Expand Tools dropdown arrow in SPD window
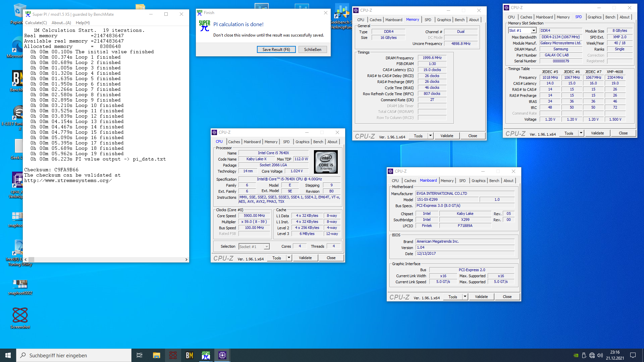644x362 pixels. 581,133
